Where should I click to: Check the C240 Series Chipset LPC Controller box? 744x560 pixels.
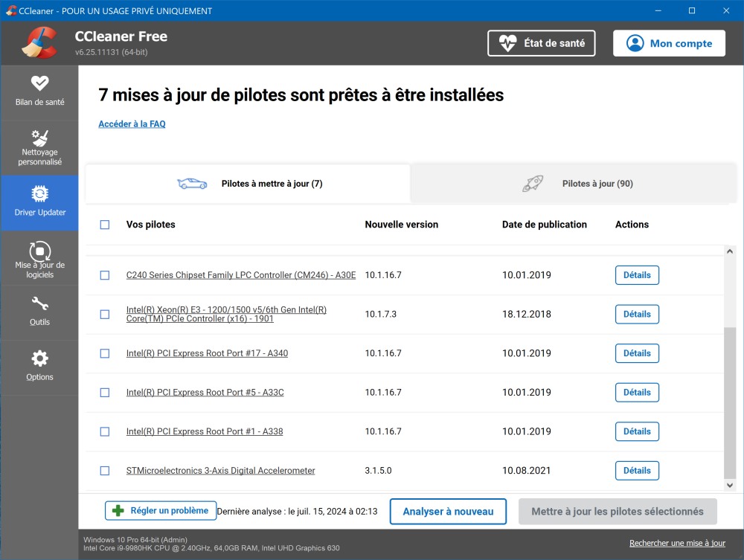[x=105, y=275]
